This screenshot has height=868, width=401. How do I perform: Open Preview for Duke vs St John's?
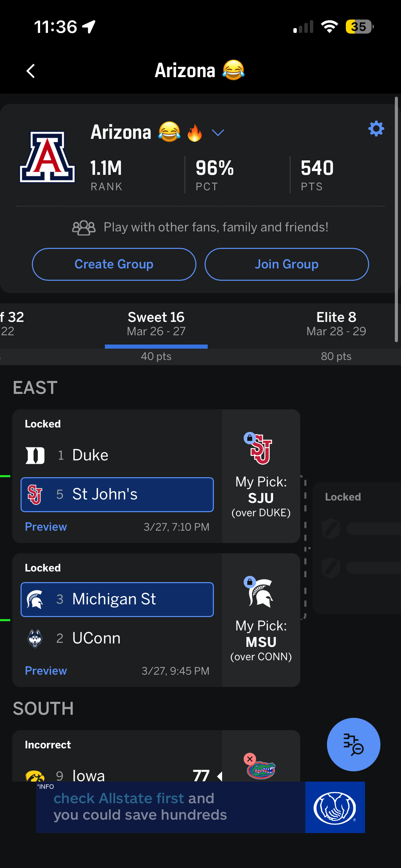click(46, 527)
